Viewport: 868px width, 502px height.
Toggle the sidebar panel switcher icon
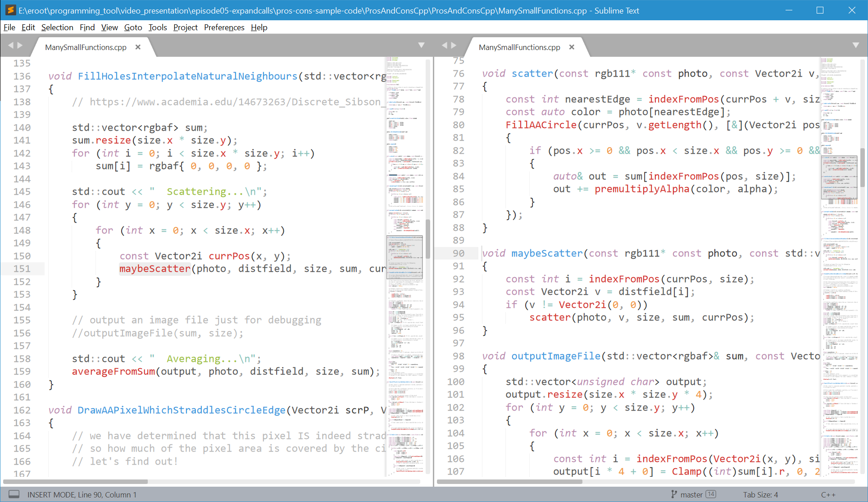pos(14,494)
